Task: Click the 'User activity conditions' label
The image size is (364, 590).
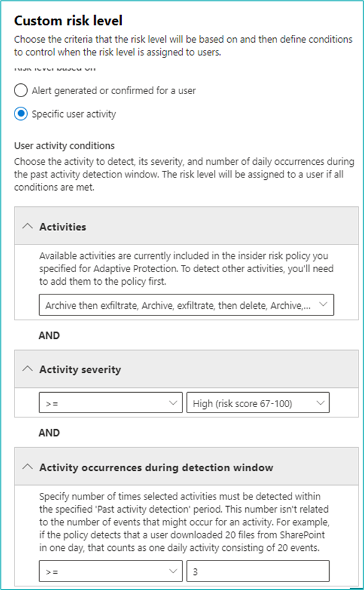Action: click(x=64, y=145)
